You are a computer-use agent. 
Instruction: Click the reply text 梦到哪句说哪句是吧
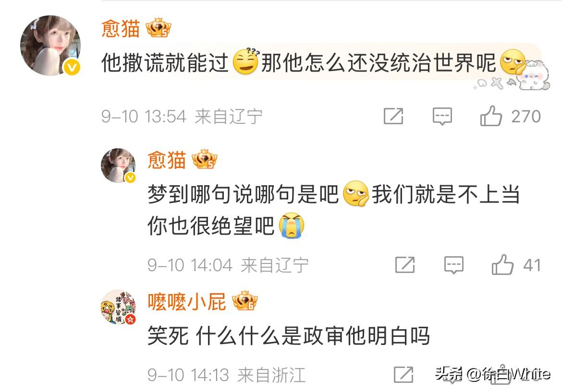coord(243,194)
